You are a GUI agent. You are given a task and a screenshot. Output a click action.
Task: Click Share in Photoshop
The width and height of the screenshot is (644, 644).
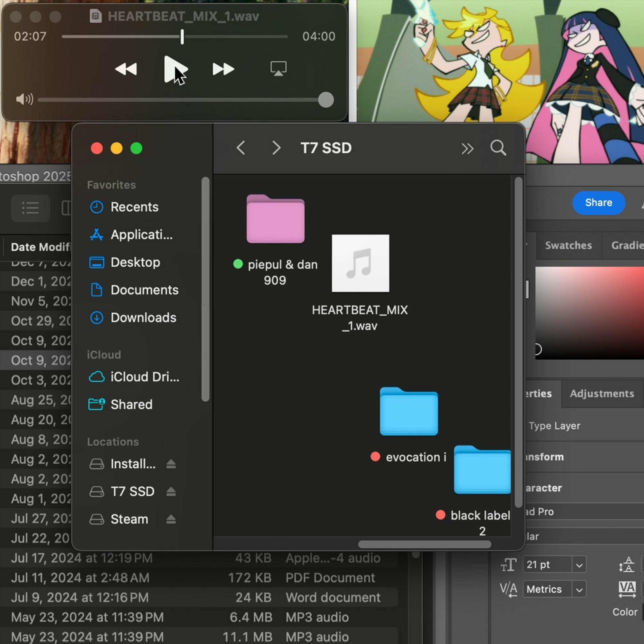[x=599, y=203]
